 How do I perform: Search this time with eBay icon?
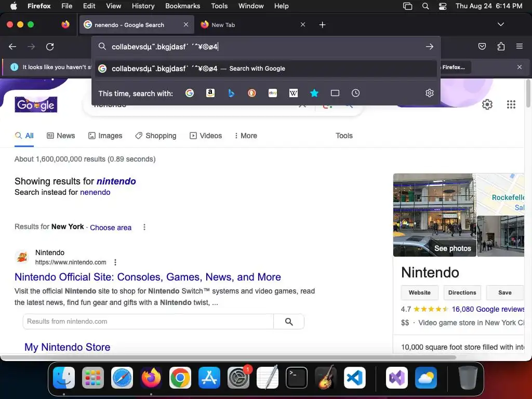pyautogui.click(x=273, y=93)
